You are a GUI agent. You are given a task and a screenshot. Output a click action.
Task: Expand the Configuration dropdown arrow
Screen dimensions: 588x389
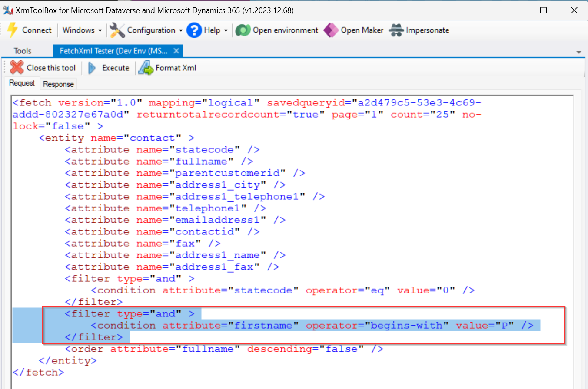(x=180, y=30)
